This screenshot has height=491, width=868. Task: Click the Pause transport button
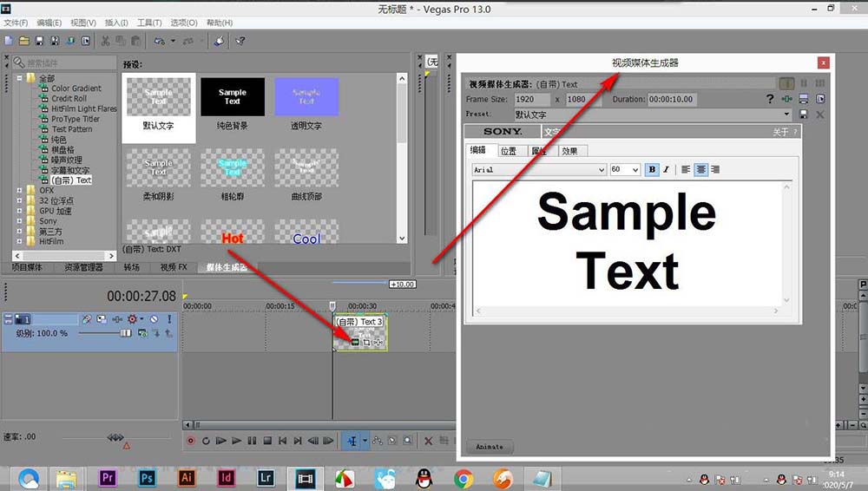tap(252, 442)
